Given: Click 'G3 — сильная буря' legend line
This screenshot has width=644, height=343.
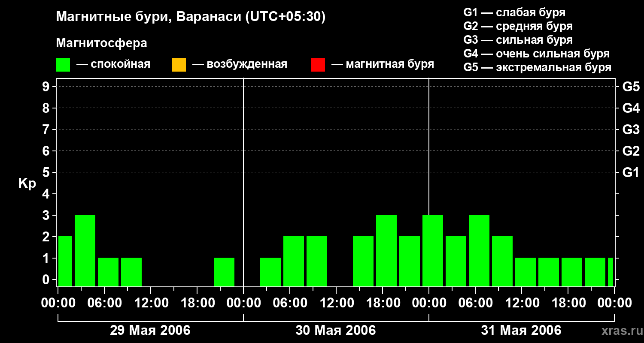Looking at the screenshot, I should click(518, 40).
